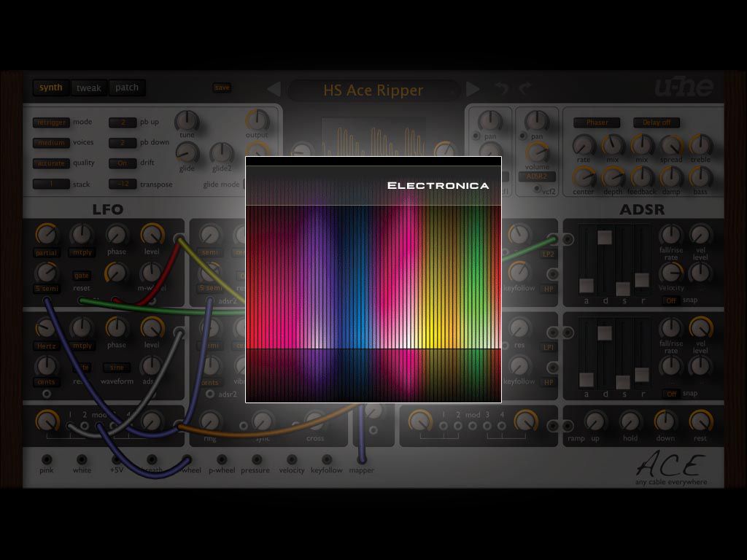Image resolution: width=747 pixels, height=560 pixels.
Task: Open the patch tab
Action: [x=127, y=87]
